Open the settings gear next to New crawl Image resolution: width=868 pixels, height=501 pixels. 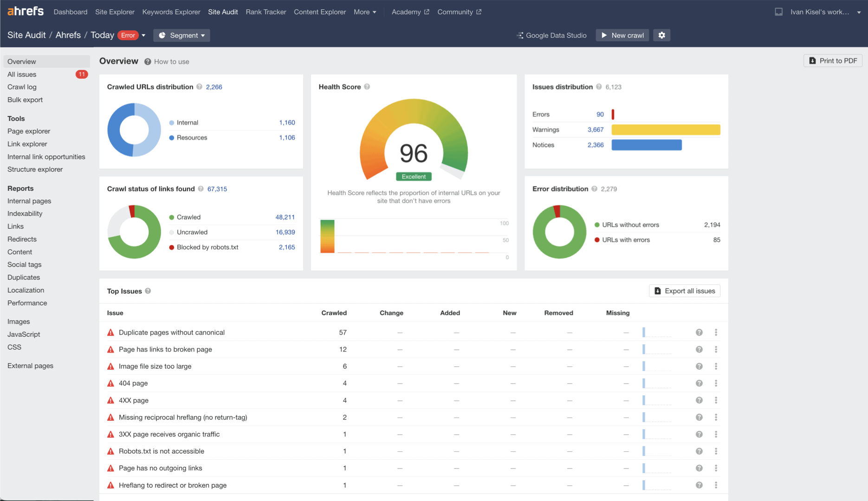tap(661, 35)
